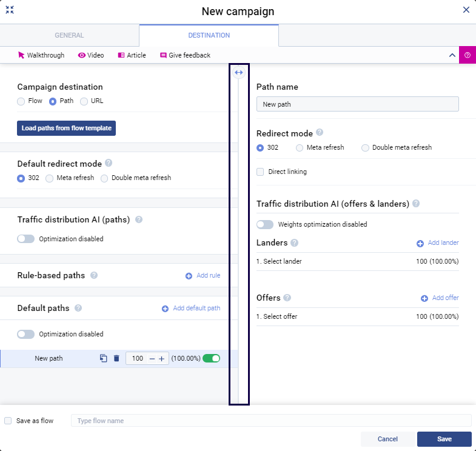
Task: Click Load paths from flow template
Action: (66, 129)
